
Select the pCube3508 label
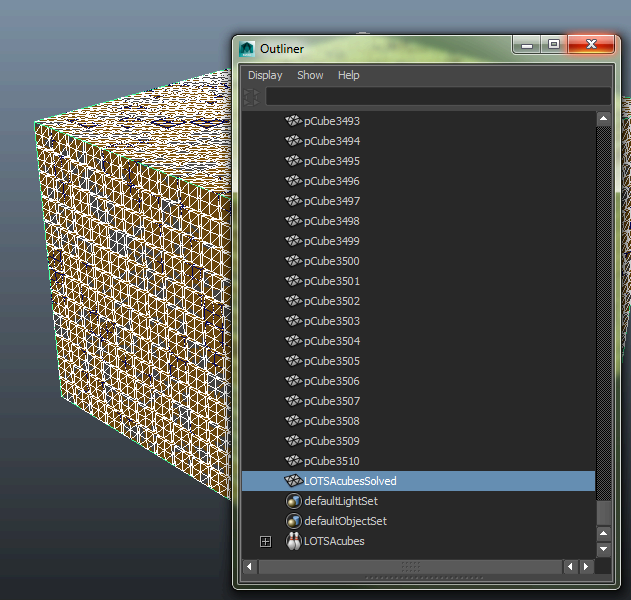332,421
